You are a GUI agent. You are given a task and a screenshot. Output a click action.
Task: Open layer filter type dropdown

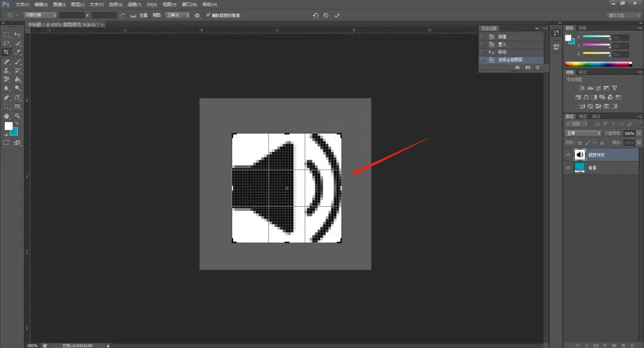pyautogui.click(x=577, y=124)
